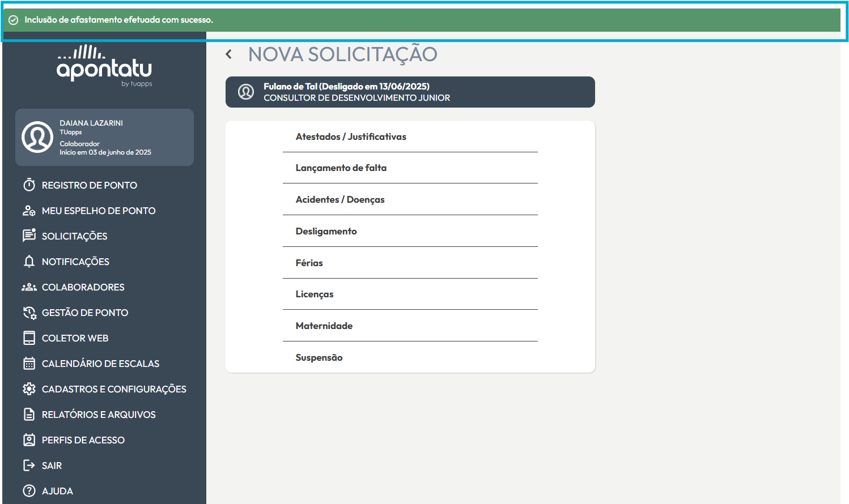Click the success message about afastamento
This screenshot has height=504, width=849.
118,20
